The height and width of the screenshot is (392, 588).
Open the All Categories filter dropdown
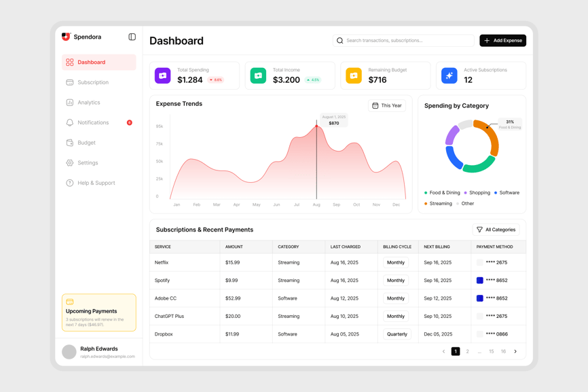pos(496,230)
